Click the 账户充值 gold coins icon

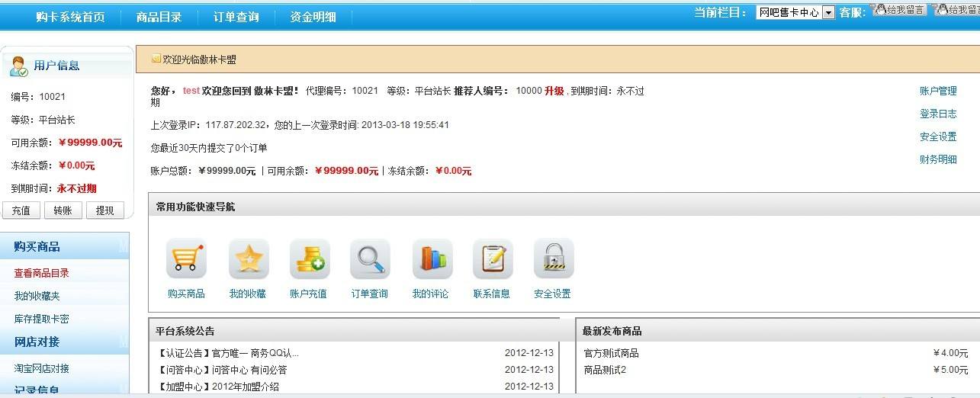[309, 260]
